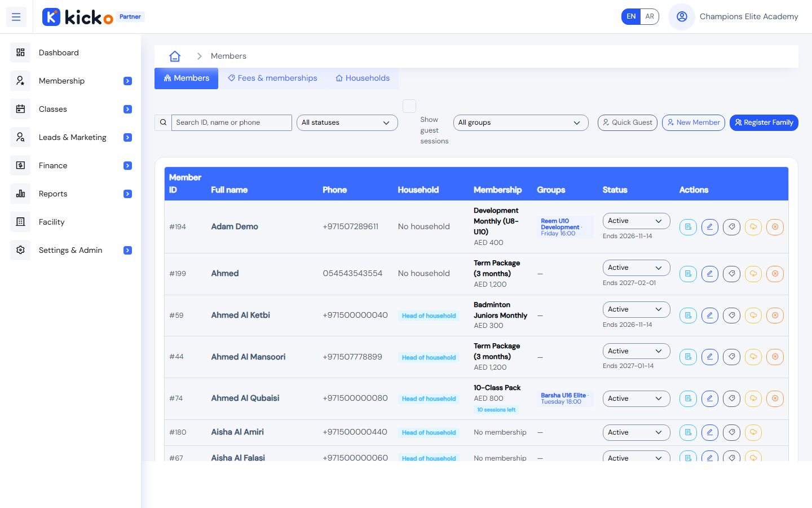Switch language to AR
Screen dimensions: 812x508
pyautogui.click(x=650, y=16)
